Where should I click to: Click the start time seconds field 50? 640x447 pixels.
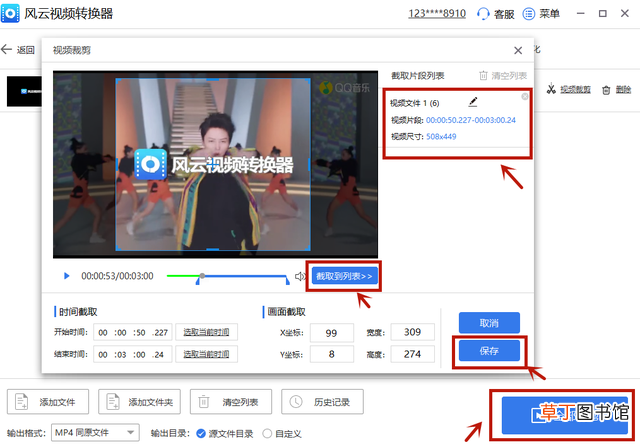coord(140,333)
